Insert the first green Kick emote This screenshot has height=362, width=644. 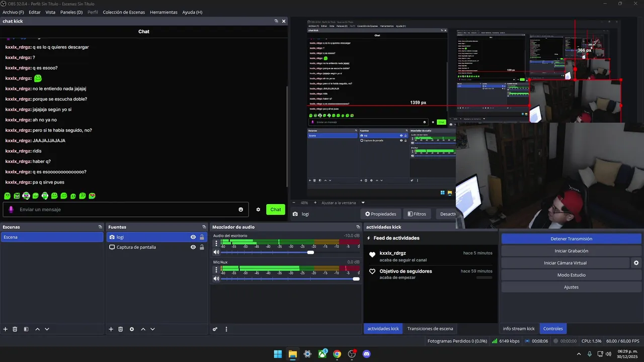coord(7,196)
